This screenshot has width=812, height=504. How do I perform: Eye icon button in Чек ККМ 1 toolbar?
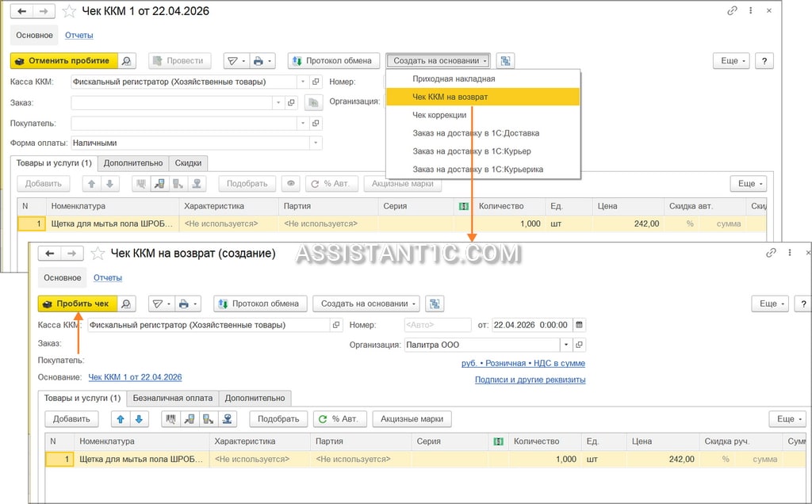coord(291,184)
